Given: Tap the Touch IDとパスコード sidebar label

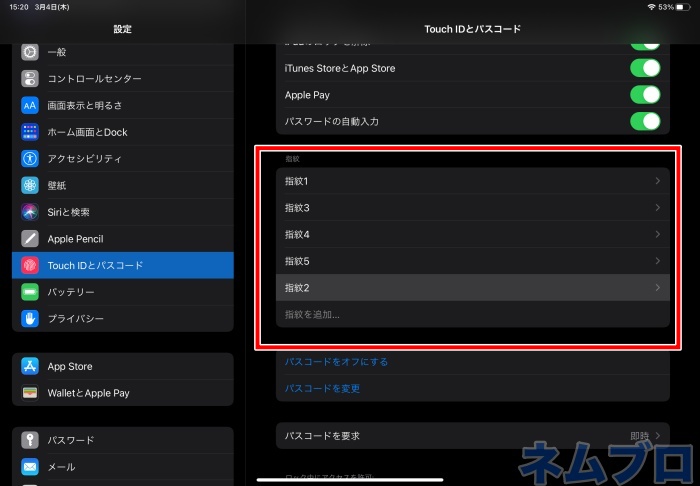Looking at the screenshot, I should [95, 266].
